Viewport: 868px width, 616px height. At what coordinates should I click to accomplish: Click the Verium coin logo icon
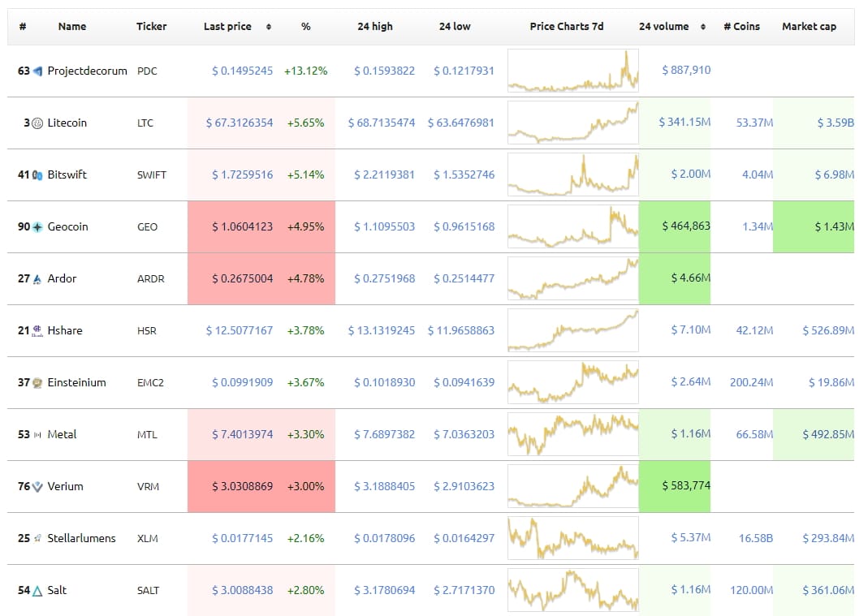[x=37, y=487]
